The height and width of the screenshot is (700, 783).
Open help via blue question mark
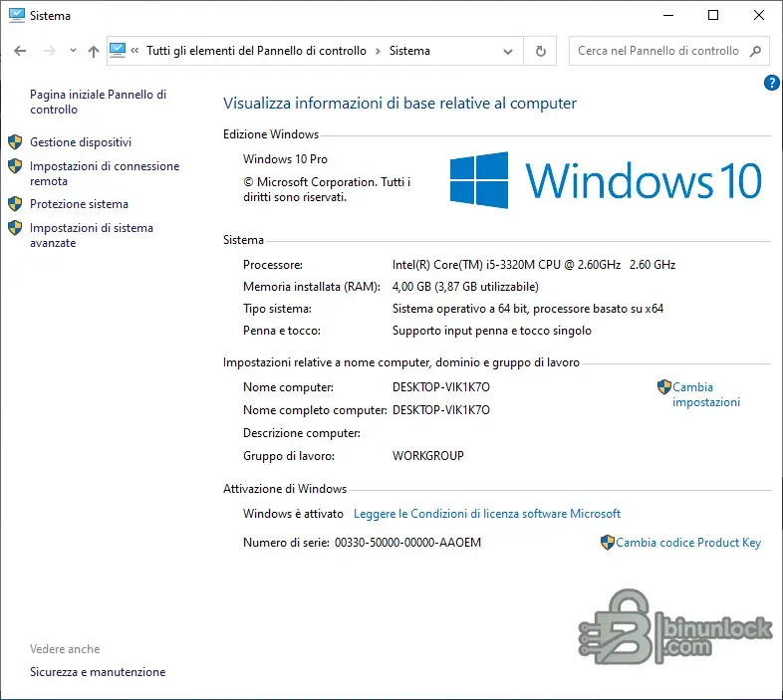click(x=771, y=83)
